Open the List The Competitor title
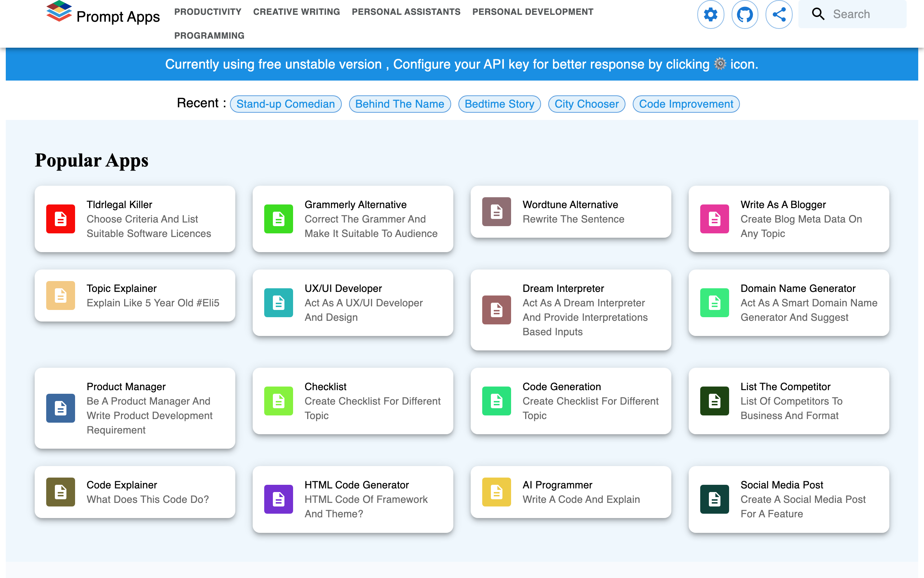The width and height of the screenshot is (924, 578). click(x=785, y=387)
